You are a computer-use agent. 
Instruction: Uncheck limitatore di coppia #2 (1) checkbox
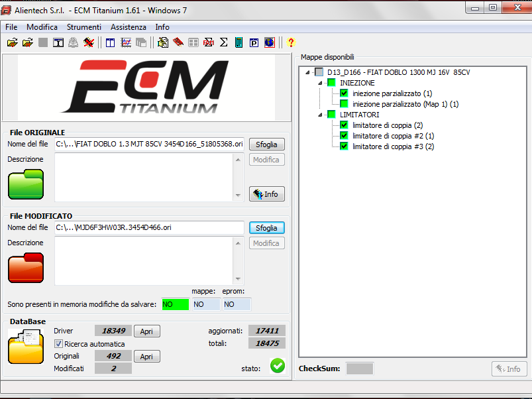pos(344,136)
